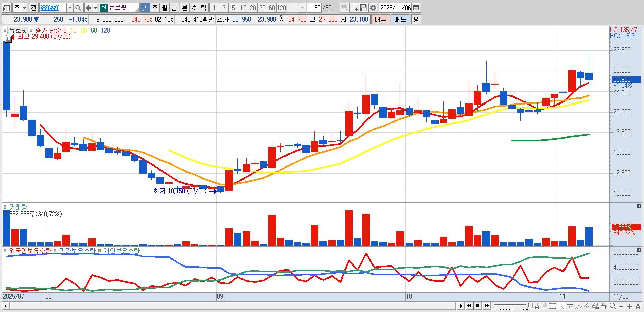Choose interval 5 button
Image resolution: width=644 pixels, height=312 pixels.
click(233, 8)
